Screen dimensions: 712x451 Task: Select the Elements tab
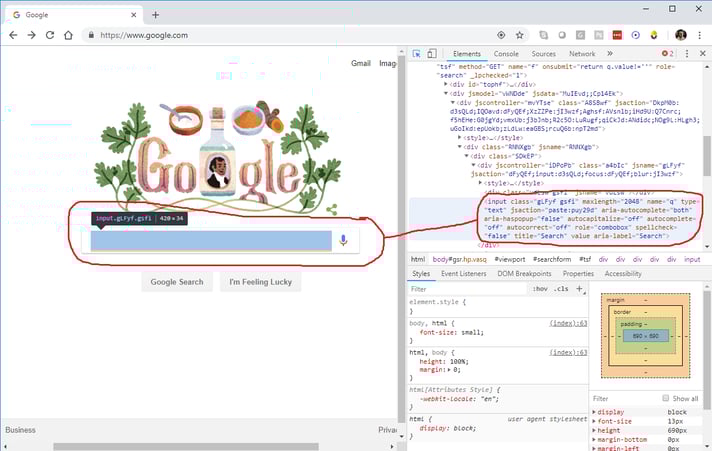click(466, 54)
